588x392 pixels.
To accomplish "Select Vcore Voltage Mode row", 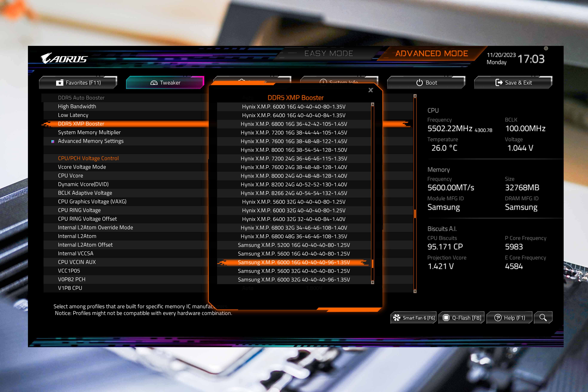I will click(126, 167).
